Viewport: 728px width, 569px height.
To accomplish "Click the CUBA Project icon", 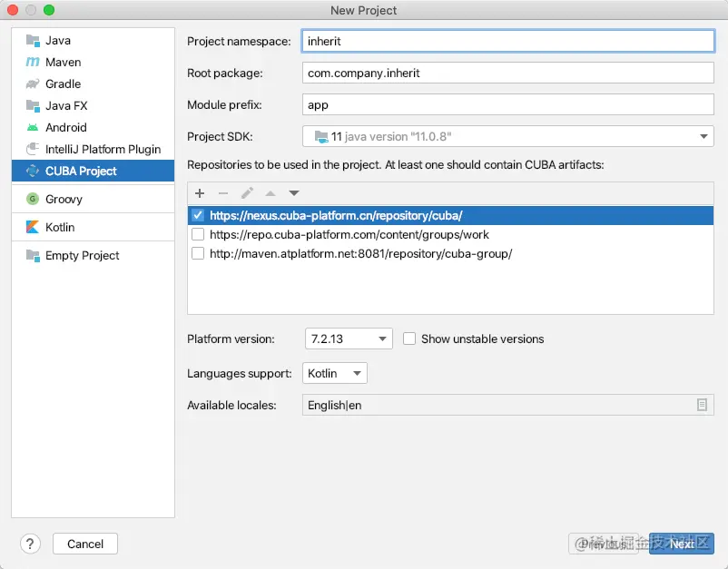I will click(x=33, y=171).
